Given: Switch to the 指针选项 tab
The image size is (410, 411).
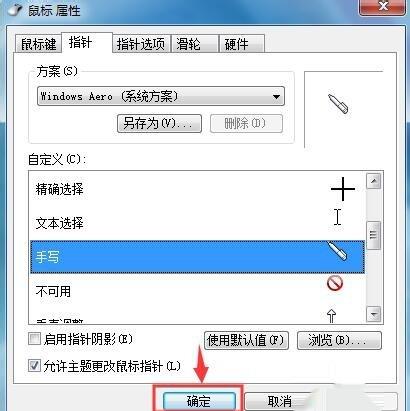Looking at the screenshot, I should tap(141, 44).
